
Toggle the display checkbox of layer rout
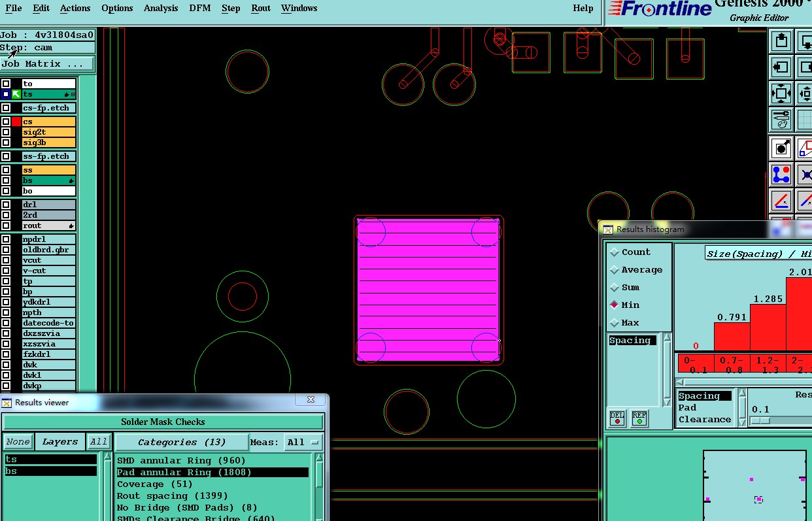(6, 226)
